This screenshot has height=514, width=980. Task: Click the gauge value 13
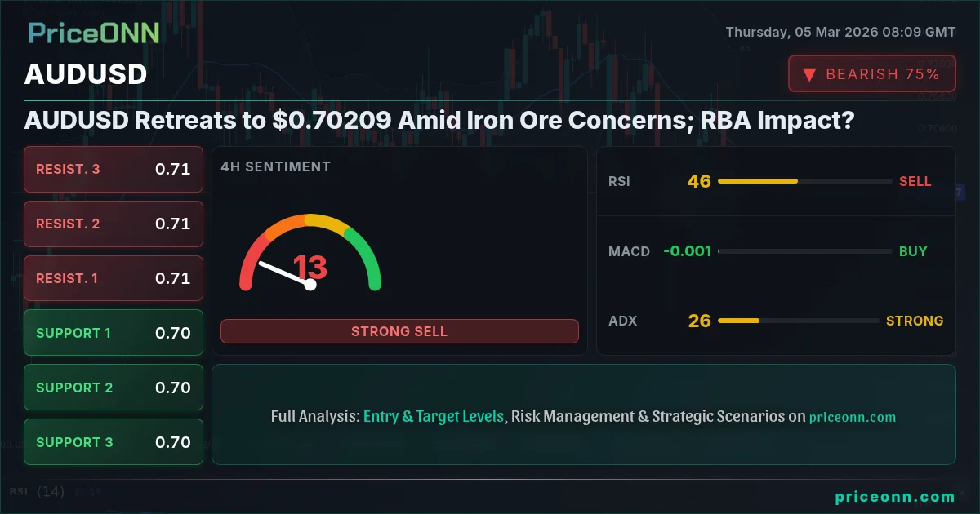coord(310,268)
